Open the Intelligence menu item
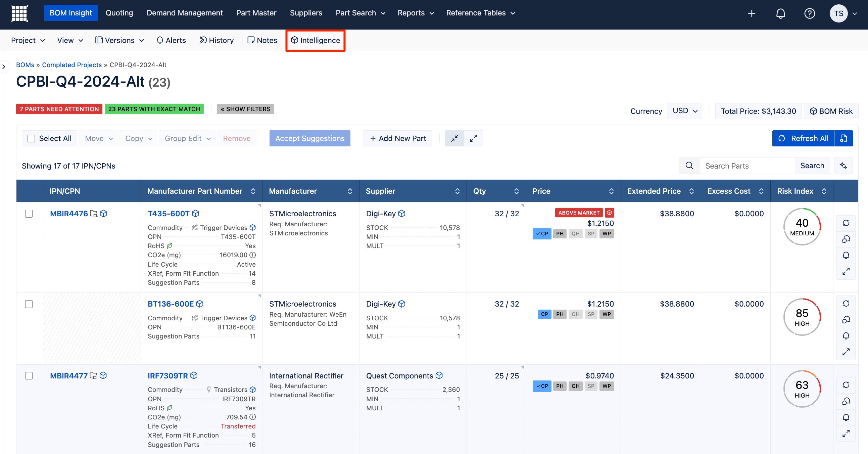This screenshot has width=868, height=454. coord(316,40)
